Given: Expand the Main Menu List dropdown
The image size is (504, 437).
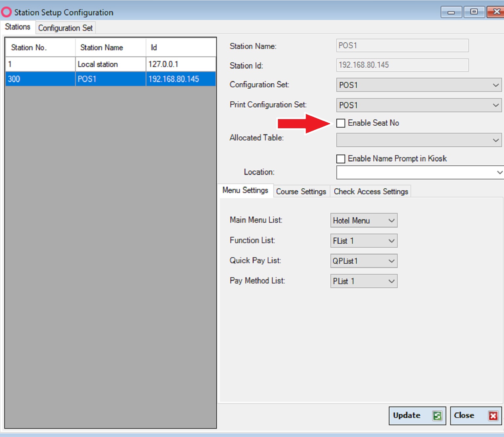Looking at the screenshot, I should click(391, 220).
